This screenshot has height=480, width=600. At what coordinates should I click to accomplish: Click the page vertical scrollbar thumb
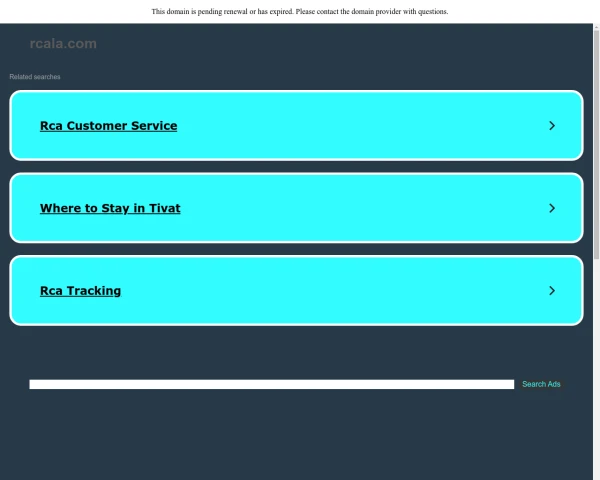pos(596,145)
